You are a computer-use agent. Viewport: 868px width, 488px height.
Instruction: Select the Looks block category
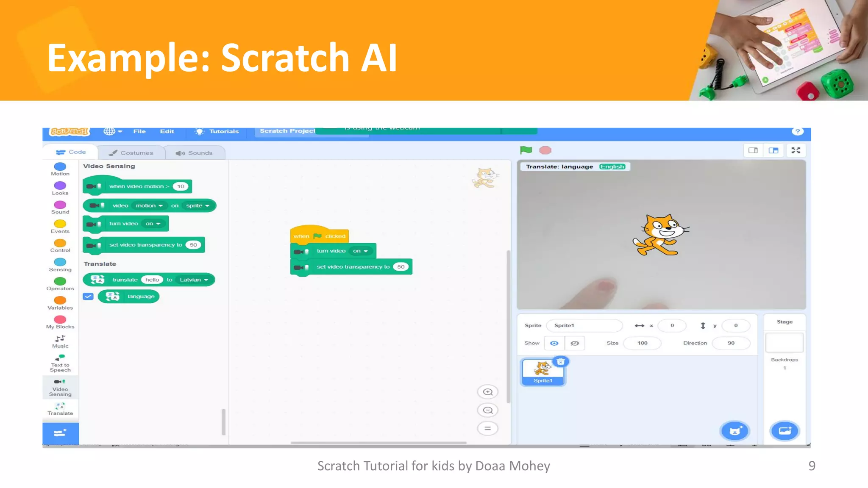click(x=60, y=189)
